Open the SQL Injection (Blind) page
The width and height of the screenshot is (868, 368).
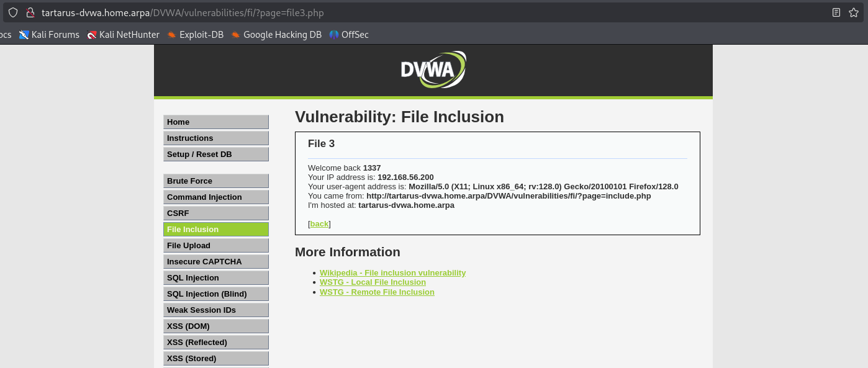point(215,294)
